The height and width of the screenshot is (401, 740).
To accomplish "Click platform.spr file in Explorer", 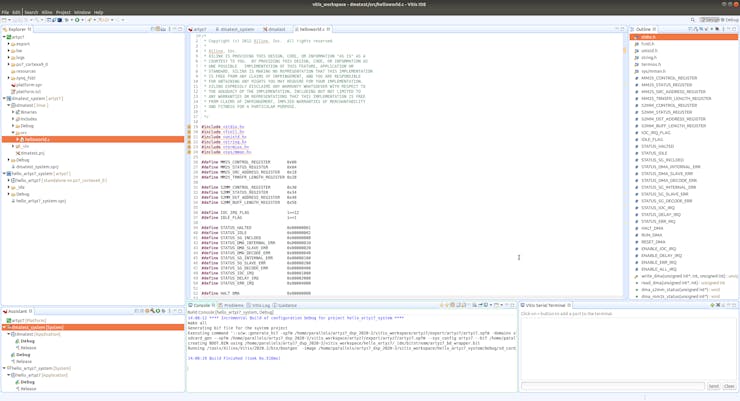I will [x=29, y=85].
